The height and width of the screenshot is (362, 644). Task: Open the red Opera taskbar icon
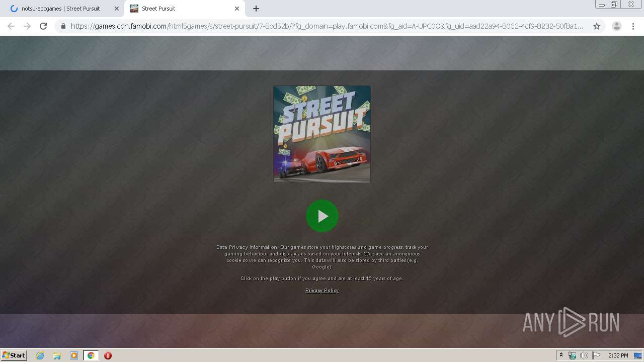(x=108, y=355)
